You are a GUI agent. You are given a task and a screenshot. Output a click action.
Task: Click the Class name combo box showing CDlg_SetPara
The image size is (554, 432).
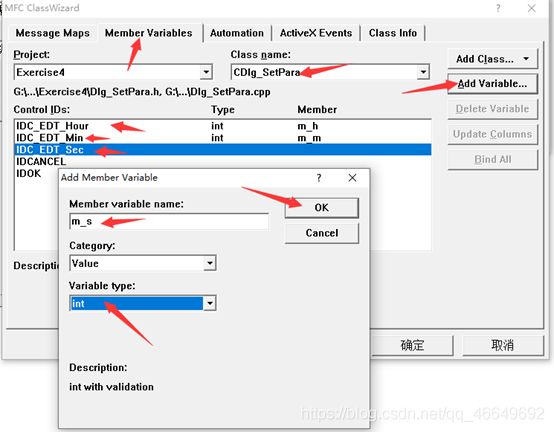point(330,72)
